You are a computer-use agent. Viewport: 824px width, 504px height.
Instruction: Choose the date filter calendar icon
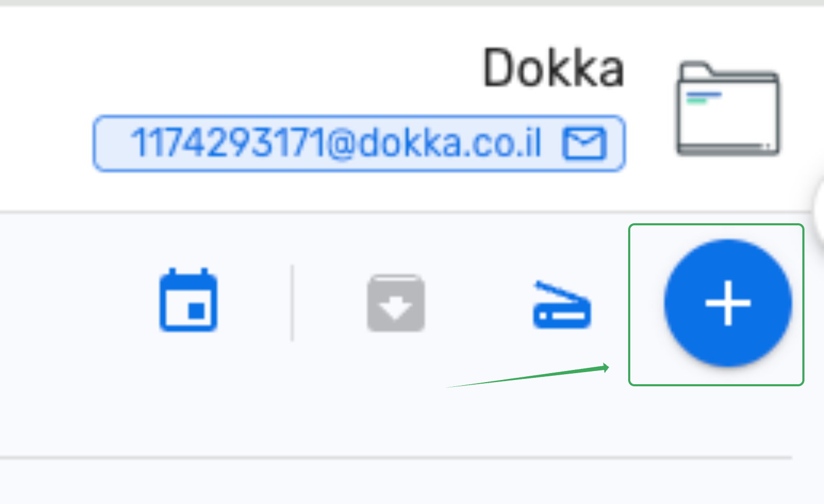coord(188,300)
